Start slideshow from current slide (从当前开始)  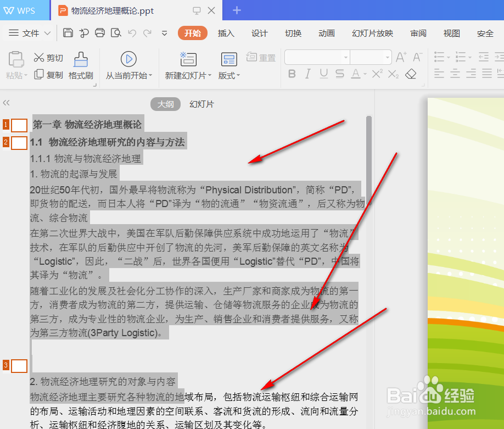[128, 66]
